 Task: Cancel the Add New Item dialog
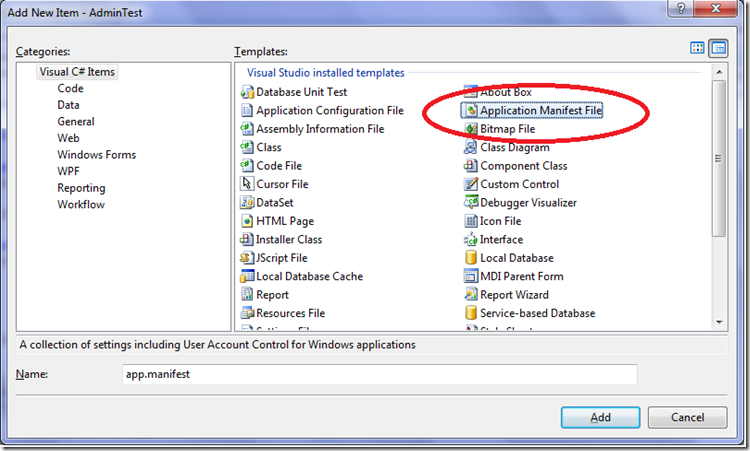pos(687,417)
